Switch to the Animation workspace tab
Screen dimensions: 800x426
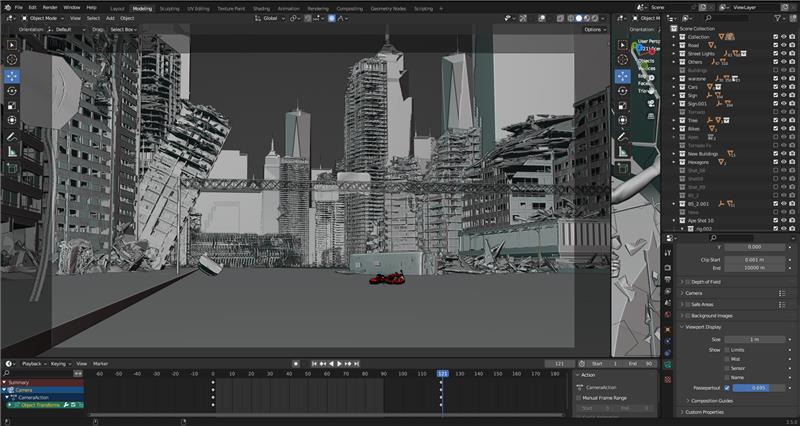[288, 9]
